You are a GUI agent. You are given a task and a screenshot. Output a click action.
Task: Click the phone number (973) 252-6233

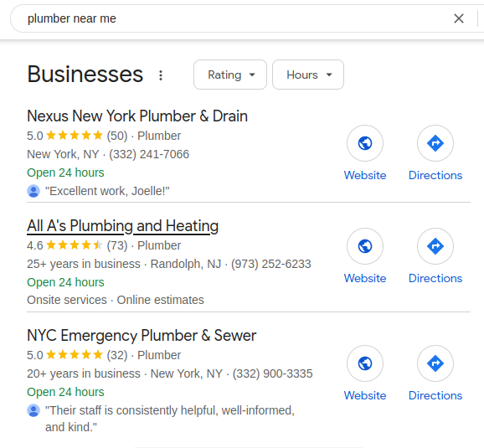tap(271, 264)
